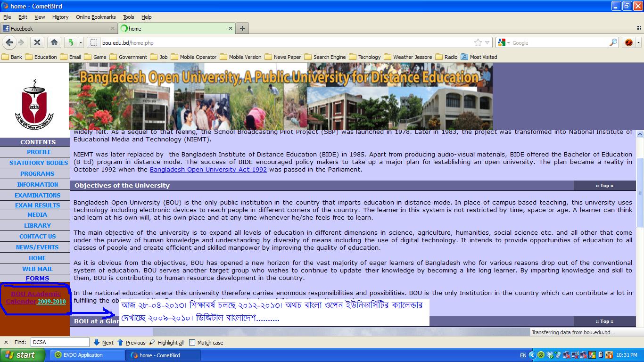
Task: Click the Find text field containing DCSA
Action: click(60, 343)
